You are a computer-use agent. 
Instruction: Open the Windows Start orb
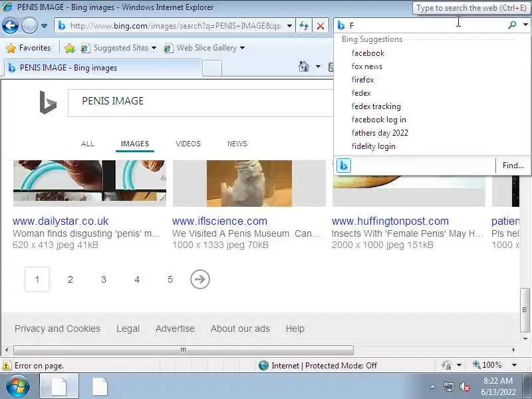[18, 386]
